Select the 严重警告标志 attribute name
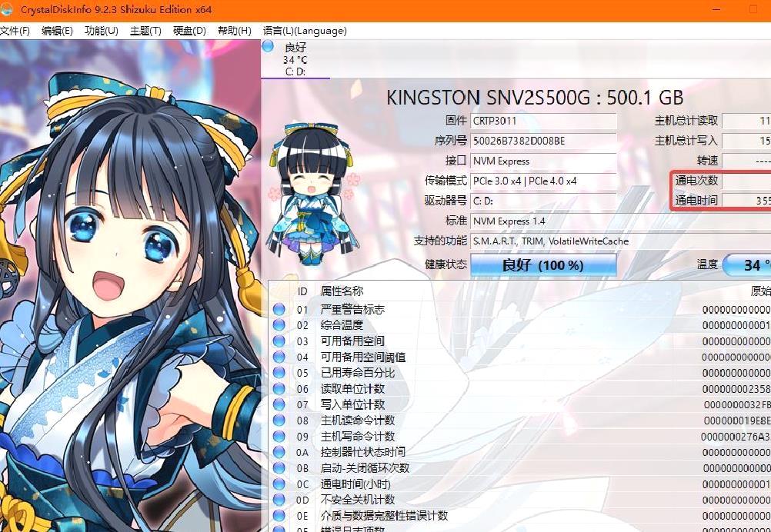This screenshot has height=532, width=771. pos(352,310)
